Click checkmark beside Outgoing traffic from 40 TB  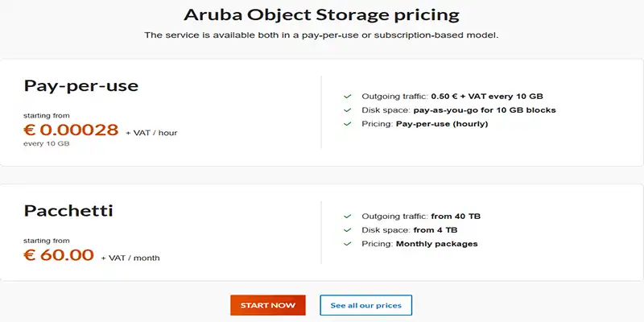click(347, 216)
